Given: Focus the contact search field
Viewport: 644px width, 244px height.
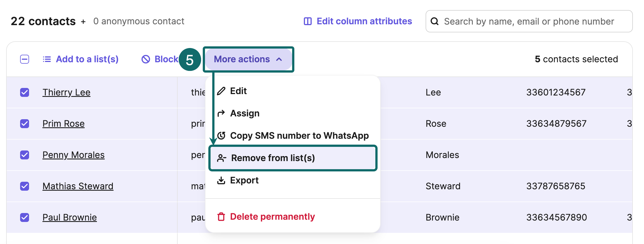Looking at the screenshot, I should pyautogui.click(x=529, y=21).
